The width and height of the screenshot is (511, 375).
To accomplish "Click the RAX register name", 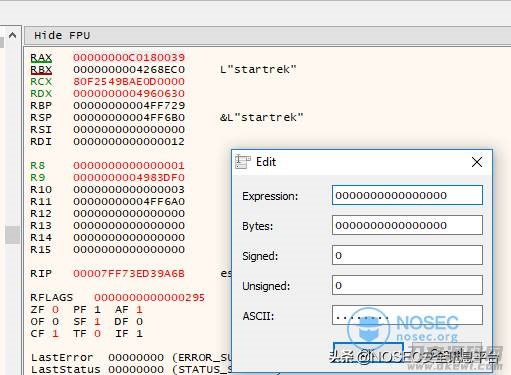I will pos(41,57).
